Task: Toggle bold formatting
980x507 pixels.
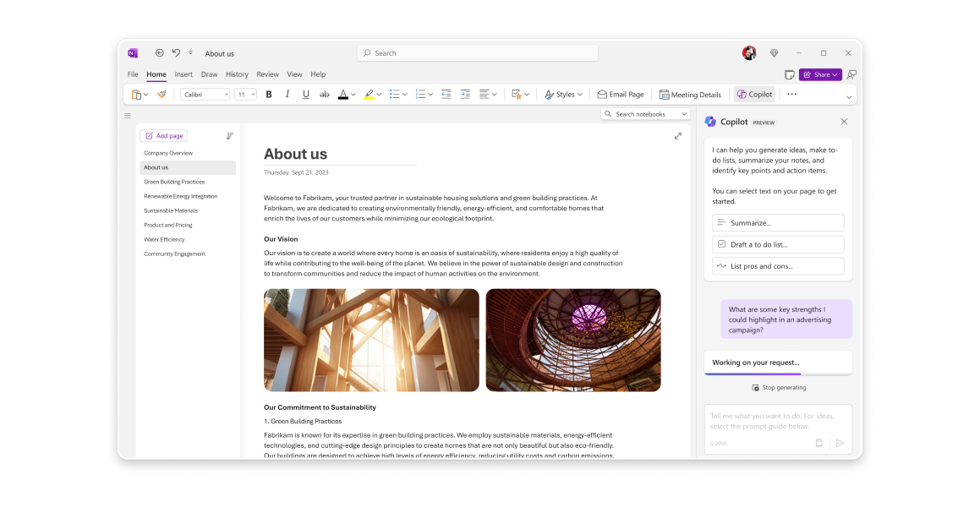Action: [x=269, y=95]
